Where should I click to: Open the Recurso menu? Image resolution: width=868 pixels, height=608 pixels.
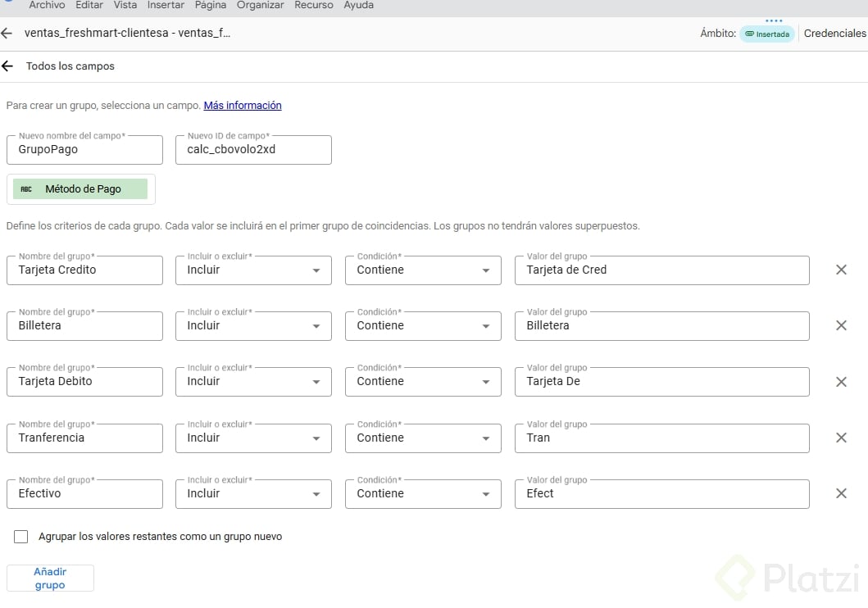pyautogui.click(x=314, y=5)
